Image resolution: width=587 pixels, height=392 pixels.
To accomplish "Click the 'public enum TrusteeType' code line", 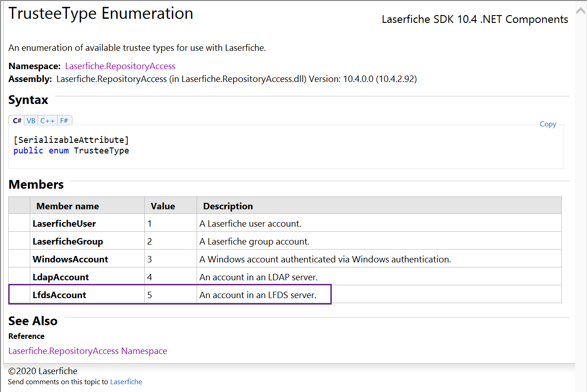I will coord(71,150).
